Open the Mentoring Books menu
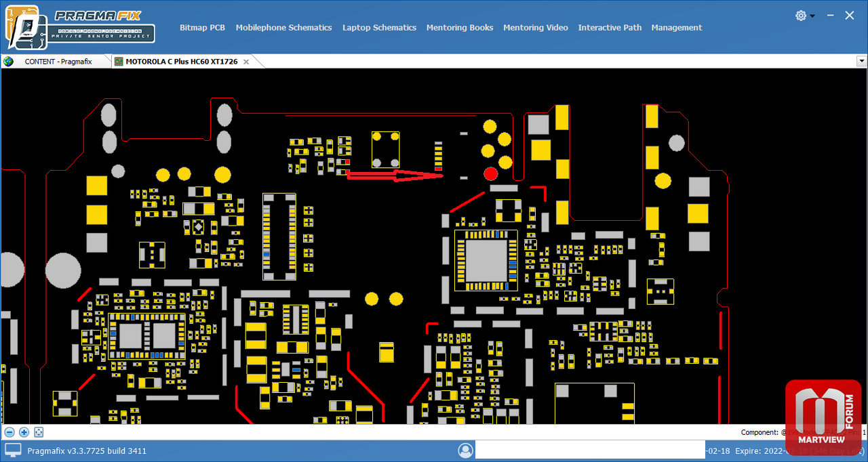This screenshot has height=462, width=868. 459,28
